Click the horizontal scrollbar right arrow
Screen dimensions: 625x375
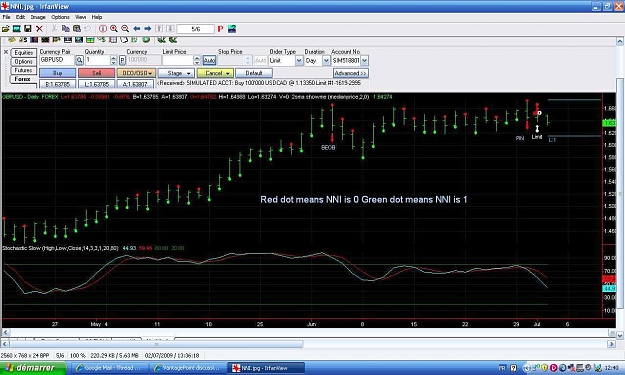pos(612,344)
